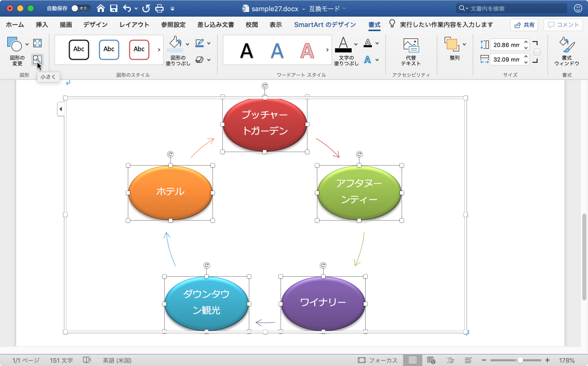
Task: Redo with the circular arrow icon
Action: pyautogui.click(x=146, y=8)
